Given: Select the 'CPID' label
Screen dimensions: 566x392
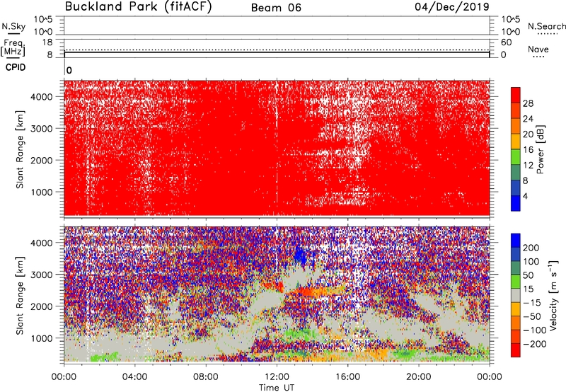Looking at the screenshot, I should click(16, 67).
